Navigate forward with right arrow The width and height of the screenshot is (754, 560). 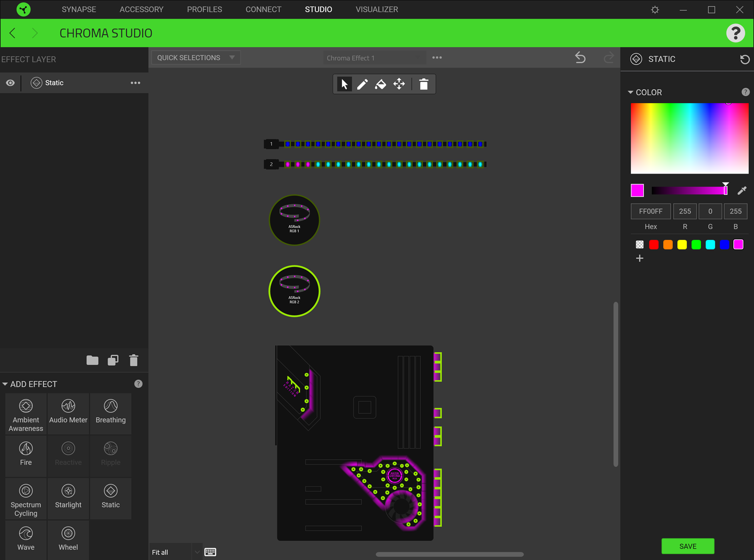click(34, 33)
